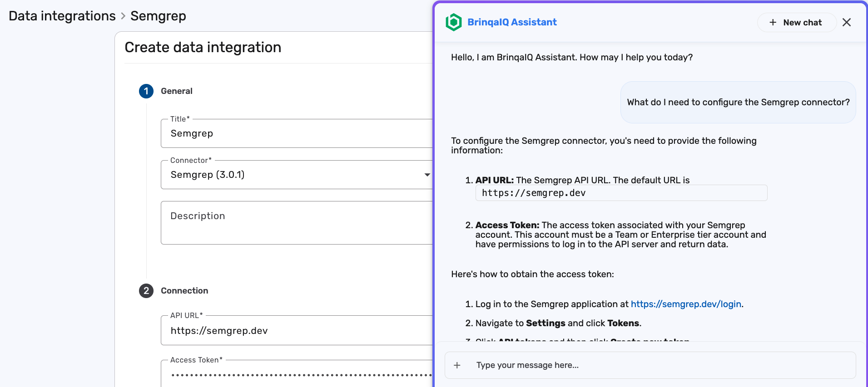The image size is (868, 387).
Task: Open the Connector dropdown arrow
Action: coord(427,175)
